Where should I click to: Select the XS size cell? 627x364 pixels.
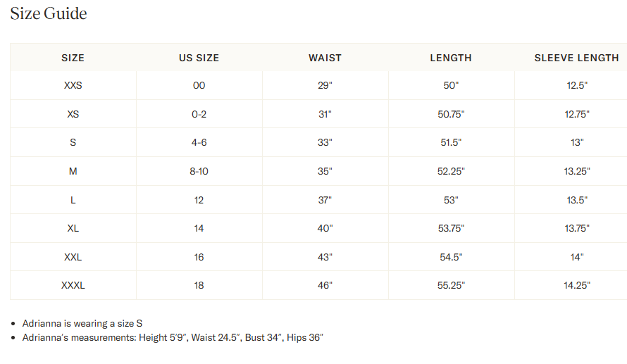73,114
